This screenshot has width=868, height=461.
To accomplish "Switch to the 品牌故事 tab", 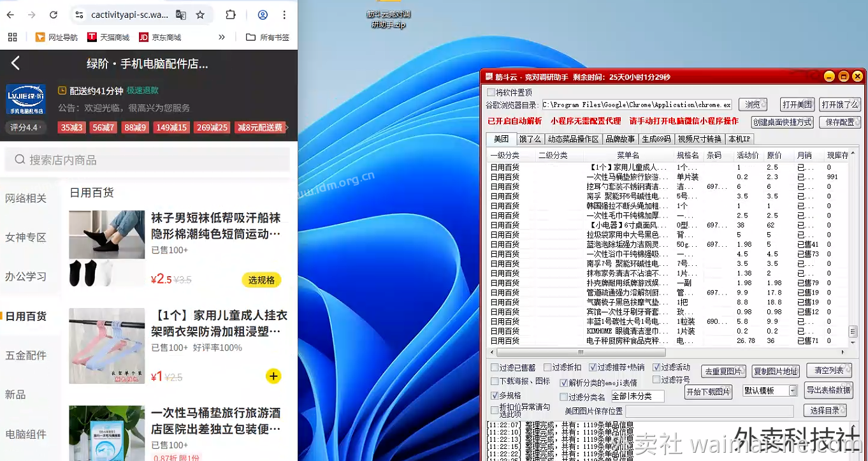I will [x=620, y=139].
